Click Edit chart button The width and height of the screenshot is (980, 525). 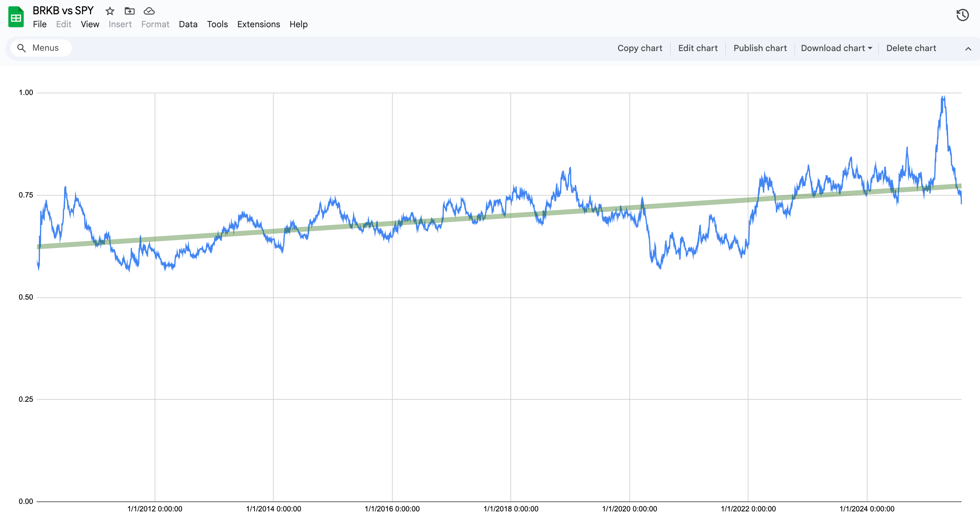698,48
